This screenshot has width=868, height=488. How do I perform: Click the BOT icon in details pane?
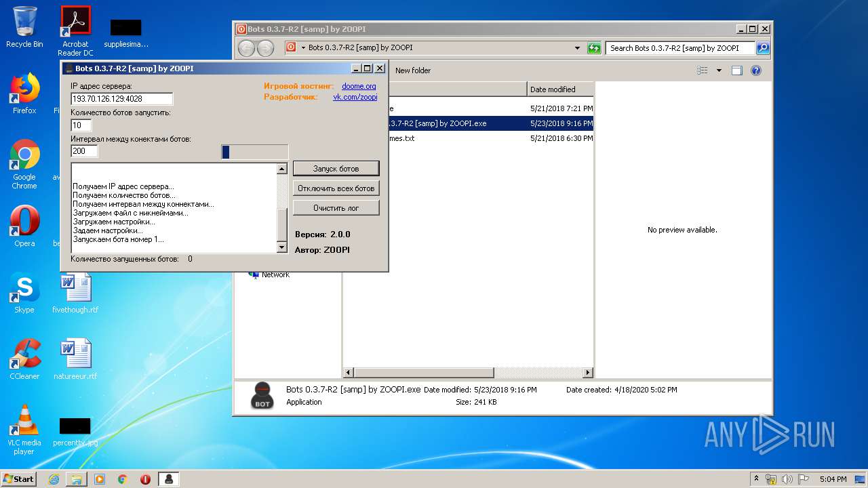(x=262, y=395)
